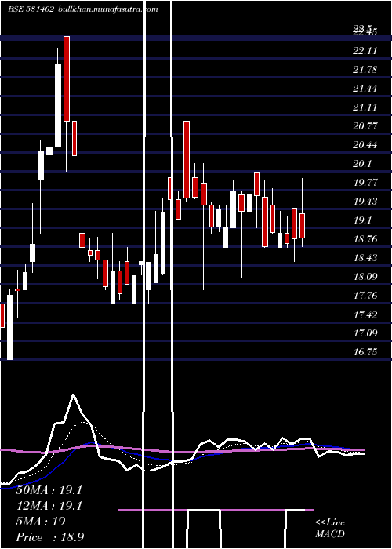Click the 17.42 price axis label

pos(365,314)
